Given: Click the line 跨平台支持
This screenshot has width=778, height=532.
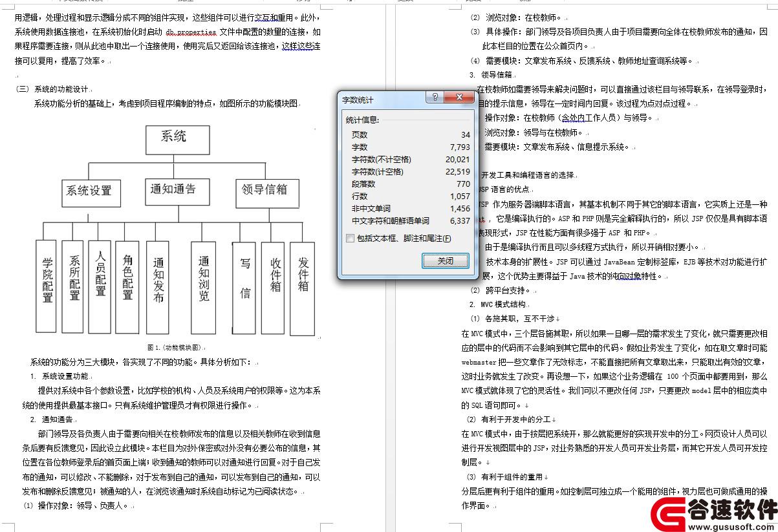Looking at the screenshot, I should (x=506, y=290).
